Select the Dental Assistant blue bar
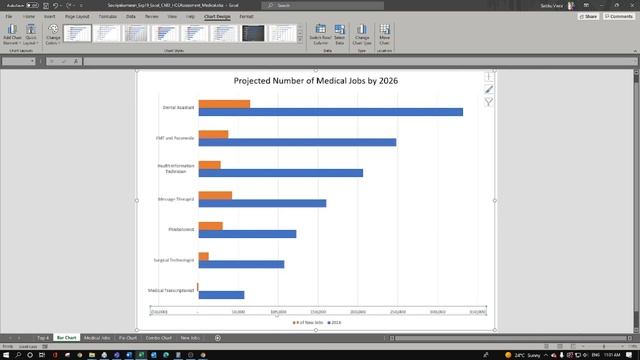640x360 pixels. pos(331,112)
